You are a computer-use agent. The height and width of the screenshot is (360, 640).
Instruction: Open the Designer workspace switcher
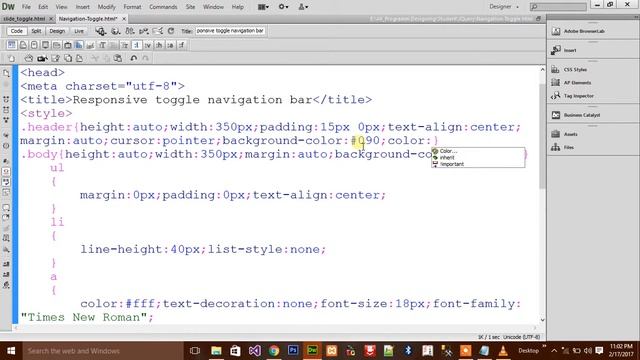504,7
